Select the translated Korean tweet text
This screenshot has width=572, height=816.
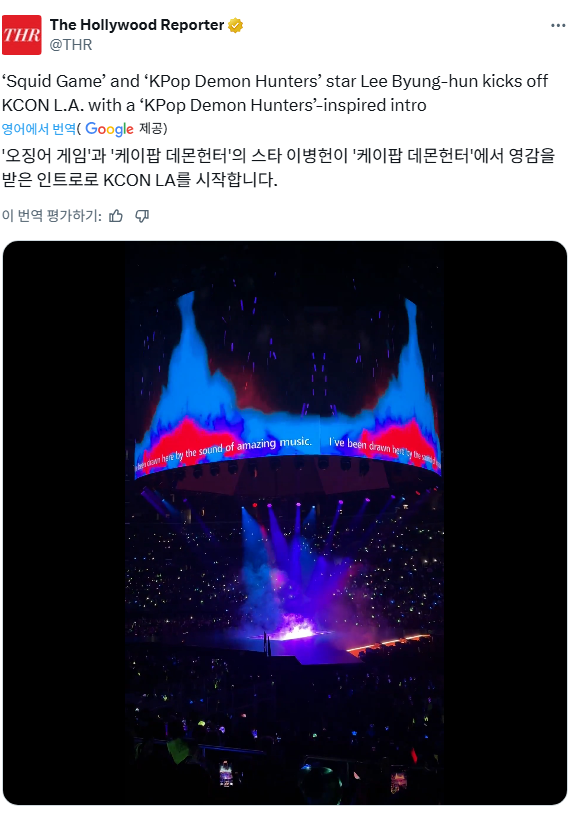(278, 168)
